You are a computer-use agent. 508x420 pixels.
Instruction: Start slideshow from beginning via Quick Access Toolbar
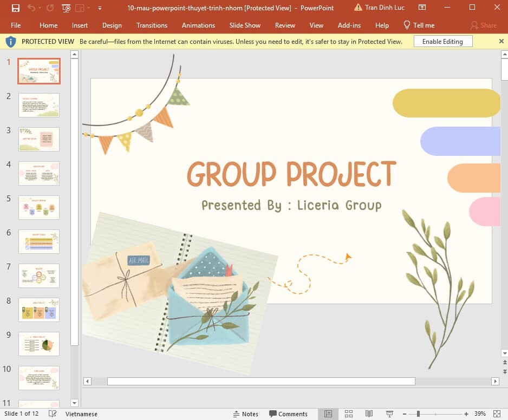pyautogui.click(x=66, y=8)
